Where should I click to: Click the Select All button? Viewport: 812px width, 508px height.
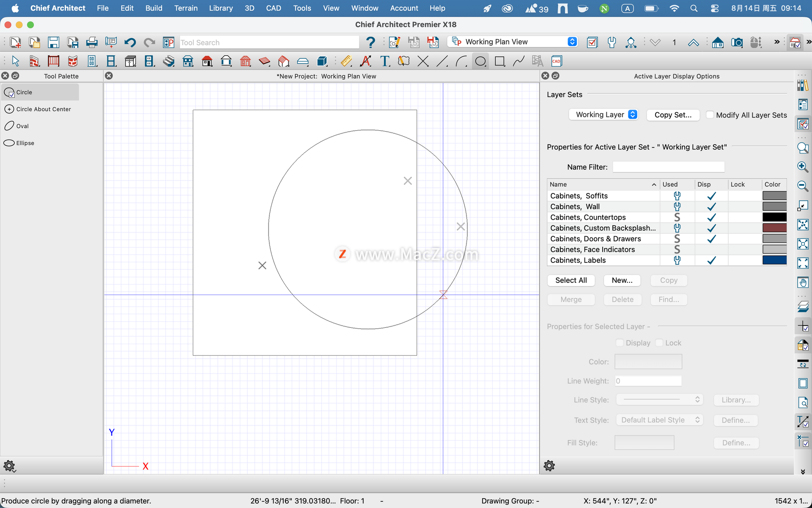click(571, 280)
